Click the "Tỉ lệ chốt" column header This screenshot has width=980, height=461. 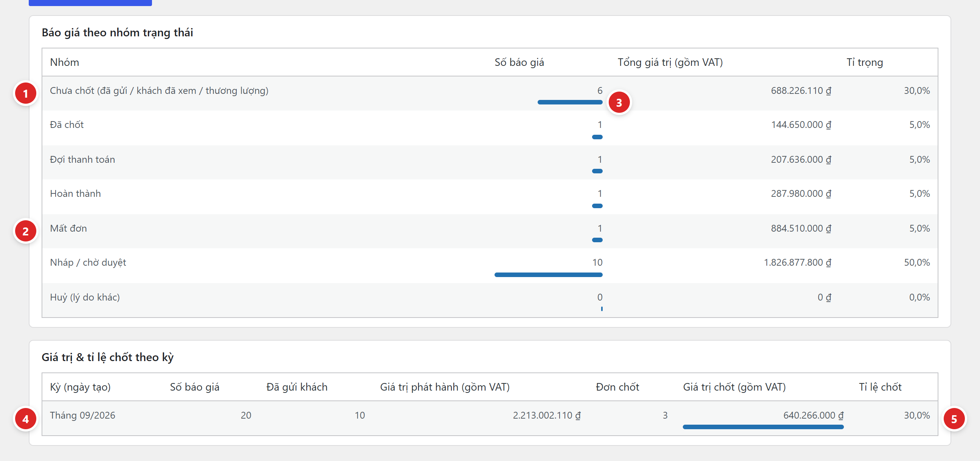[x=880, y=387]
